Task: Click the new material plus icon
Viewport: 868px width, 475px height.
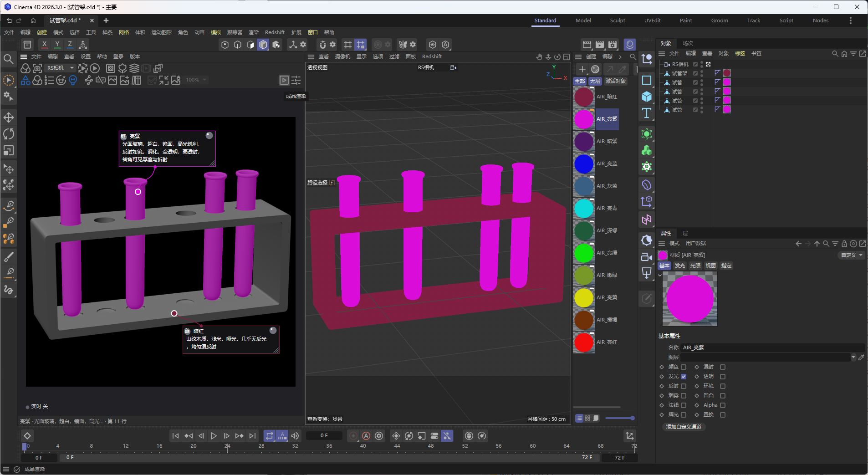Action: (582, 69)
